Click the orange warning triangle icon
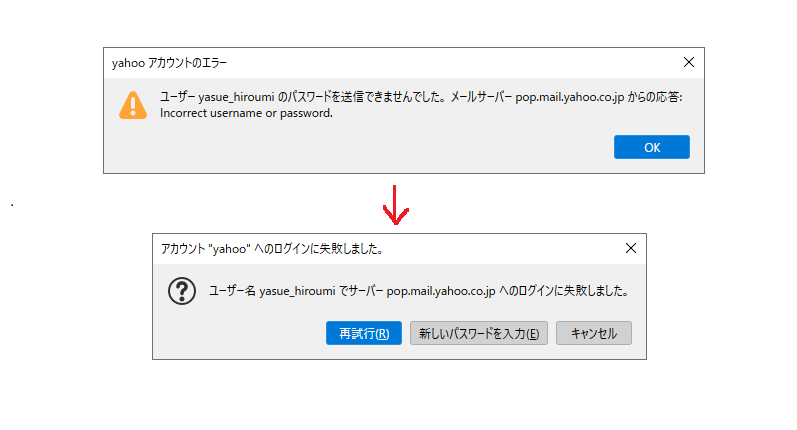 [132, 105]
